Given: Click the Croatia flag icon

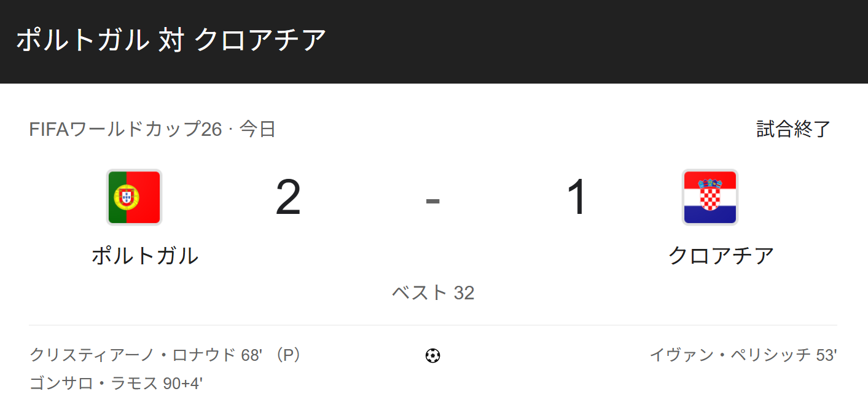Looking at the screenshot, I should click(710, 197).
